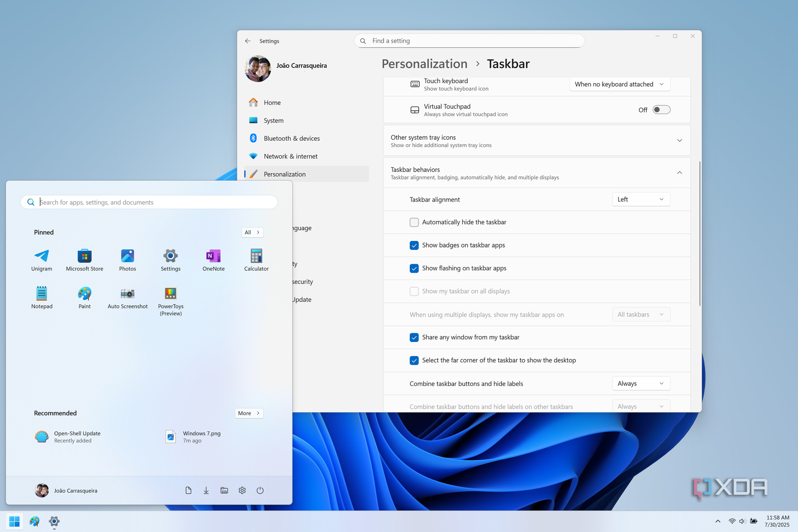Enable Automatically hide the taskbar
The width and height of the screenshot is (798, 532).
click(414, 222)
